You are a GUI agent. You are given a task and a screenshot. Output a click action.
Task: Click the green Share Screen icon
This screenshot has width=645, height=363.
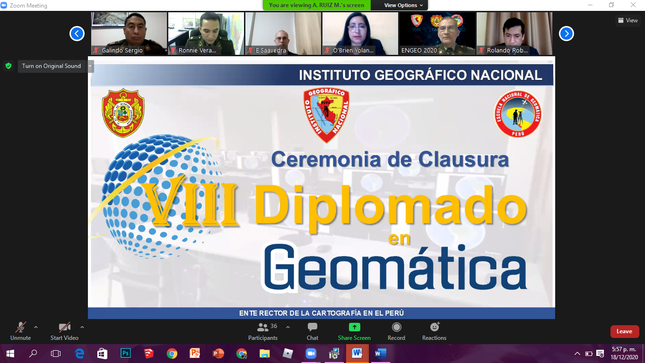354,328
